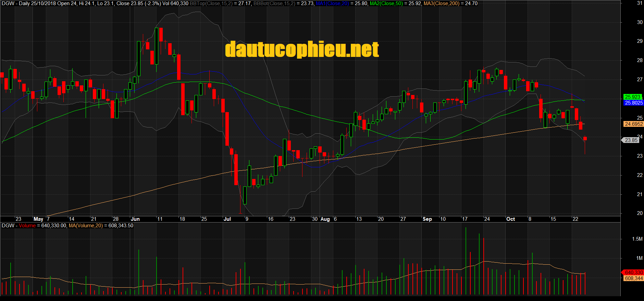Select the Sep month marker on date axis
The height and width of the screenshot is (301, 644).
[x=427, y=219]
